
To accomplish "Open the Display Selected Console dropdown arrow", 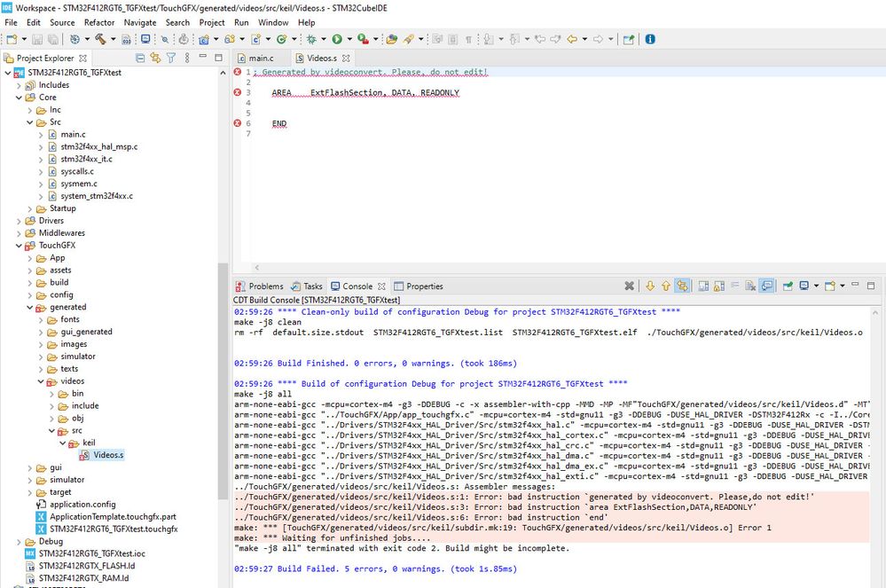I will 816,286.
